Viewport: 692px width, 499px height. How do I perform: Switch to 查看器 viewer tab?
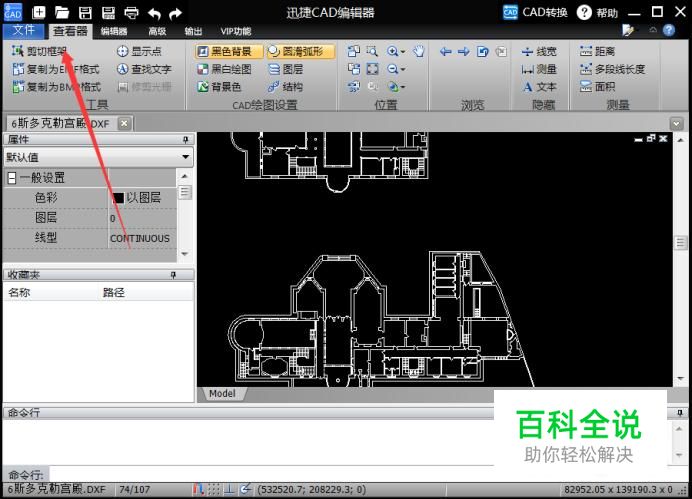pyautogui.click(x=70, y=31)
